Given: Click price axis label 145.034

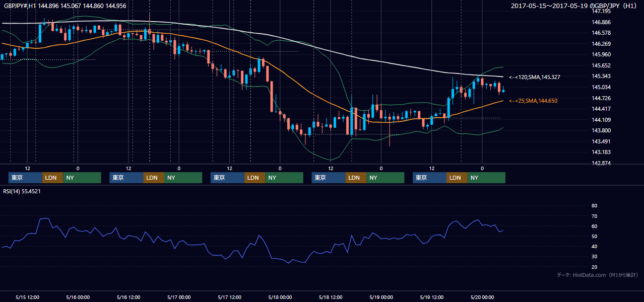Looking at the screenshot, I should (x=601, y=87).
